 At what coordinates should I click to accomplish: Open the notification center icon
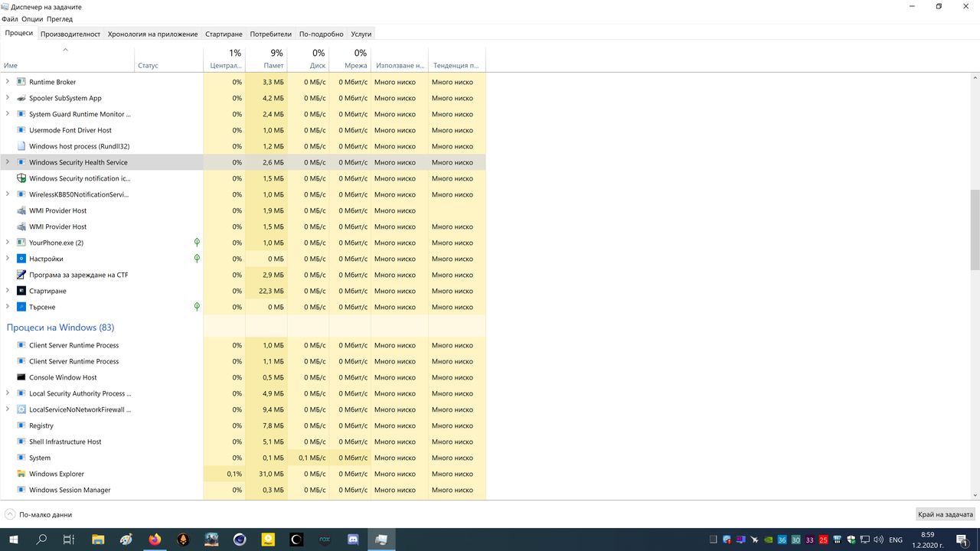964,540
